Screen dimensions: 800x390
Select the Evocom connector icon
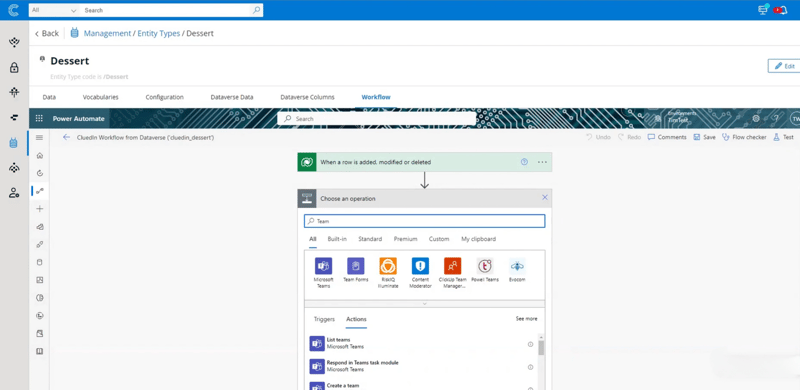517,266
